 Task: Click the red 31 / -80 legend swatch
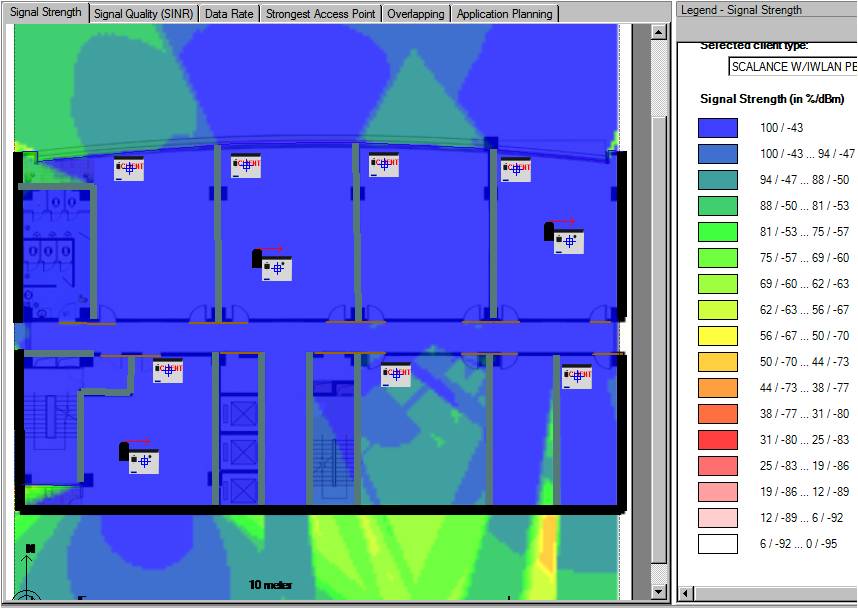point(718,439)
